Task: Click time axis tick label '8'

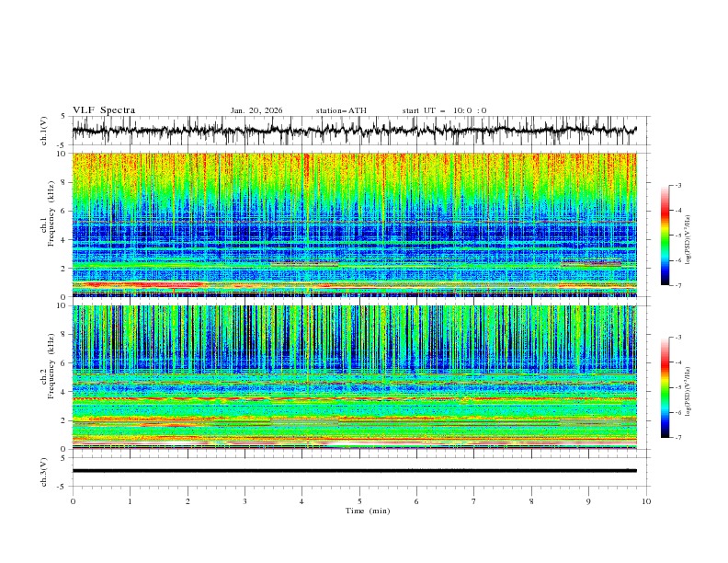Action: [531, 501]
